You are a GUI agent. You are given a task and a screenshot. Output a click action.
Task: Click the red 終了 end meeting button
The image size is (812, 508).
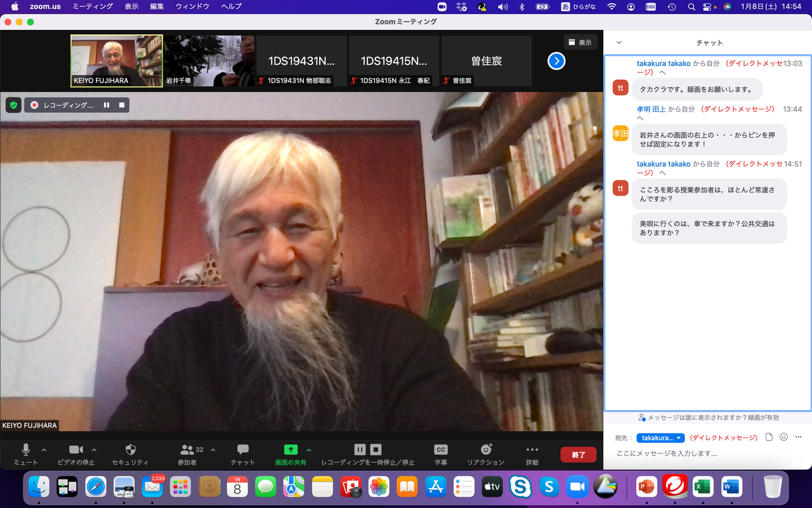coord(578,455)
